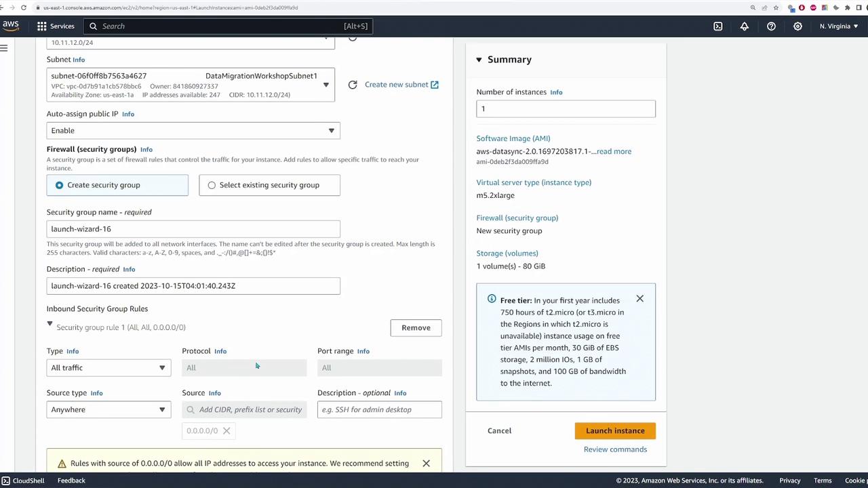Open the Services grid menu
Viewport: 868px width, 488px height.
[56, 26]
